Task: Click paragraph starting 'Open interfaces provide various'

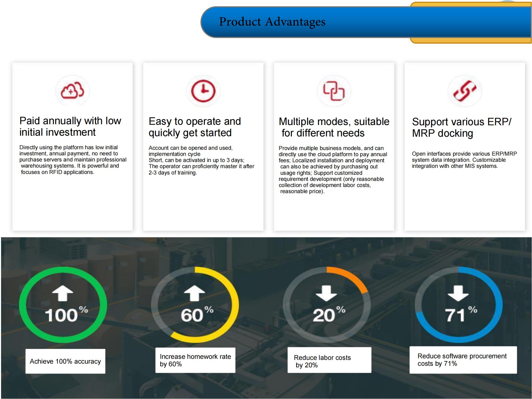Action: [464, 160]
